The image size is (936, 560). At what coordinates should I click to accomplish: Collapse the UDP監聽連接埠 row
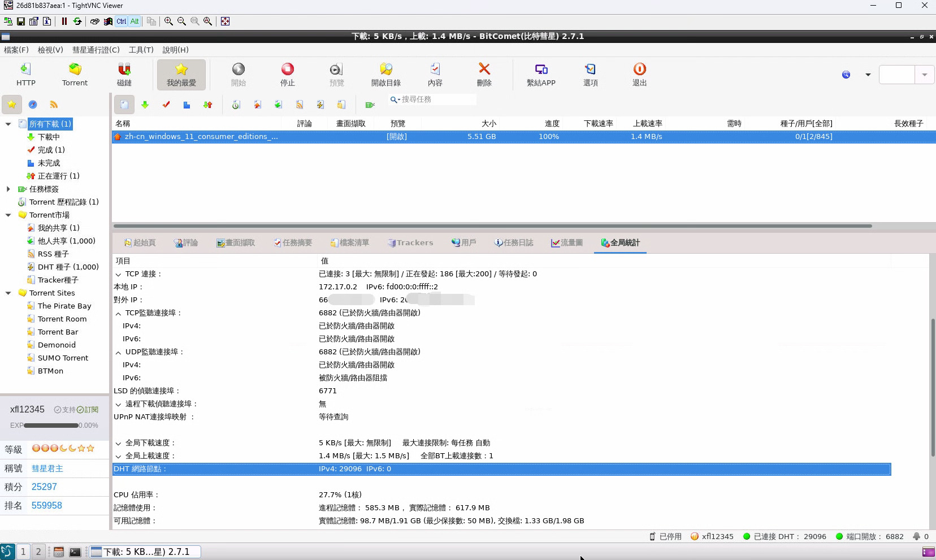pyautogui.click(x=118, y=352)
